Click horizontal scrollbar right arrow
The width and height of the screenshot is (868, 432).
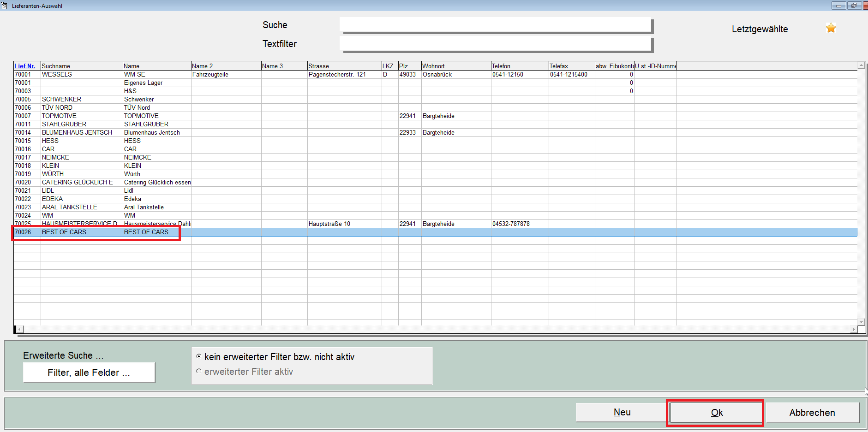854,329
